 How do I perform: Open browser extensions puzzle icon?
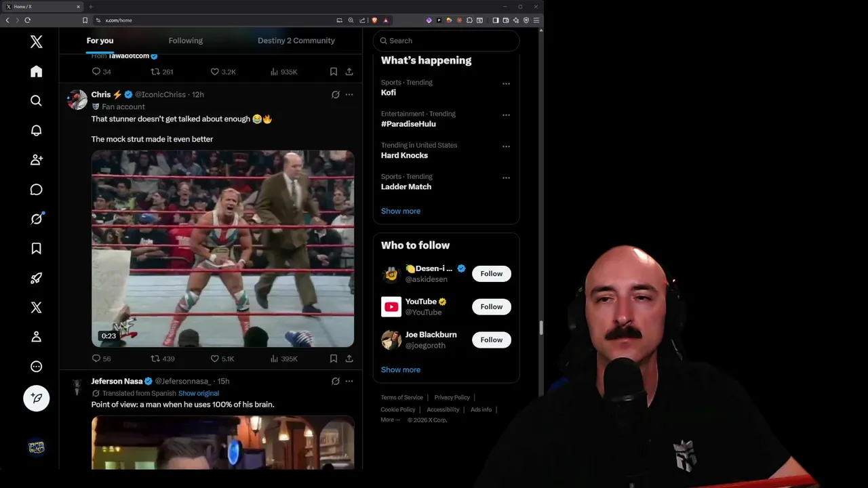pyautogui.click(x=469, y=20)
